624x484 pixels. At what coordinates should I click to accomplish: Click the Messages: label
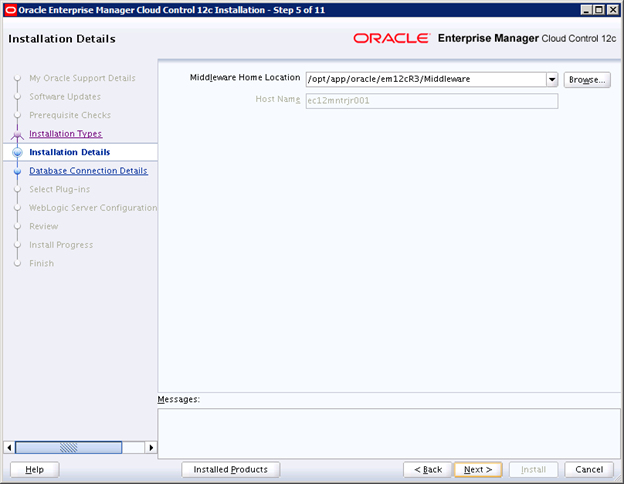click(179, 399)
